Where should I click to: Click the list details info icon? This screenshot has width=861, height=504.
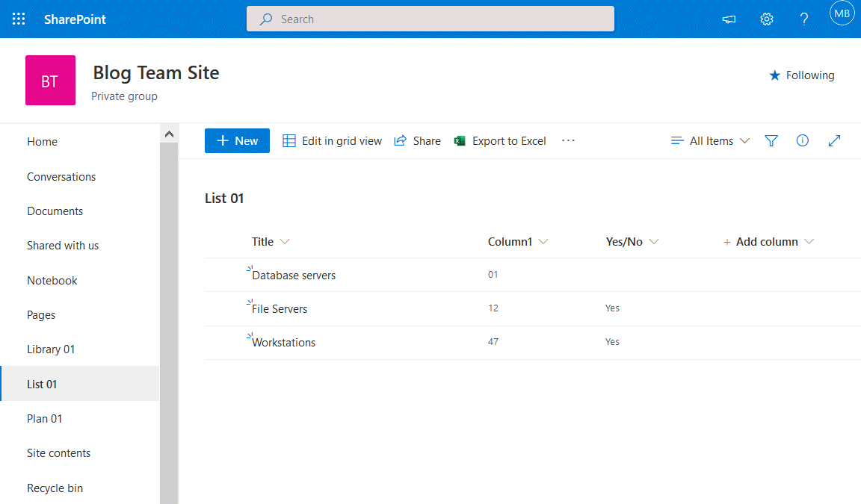(x=803, y=140)
